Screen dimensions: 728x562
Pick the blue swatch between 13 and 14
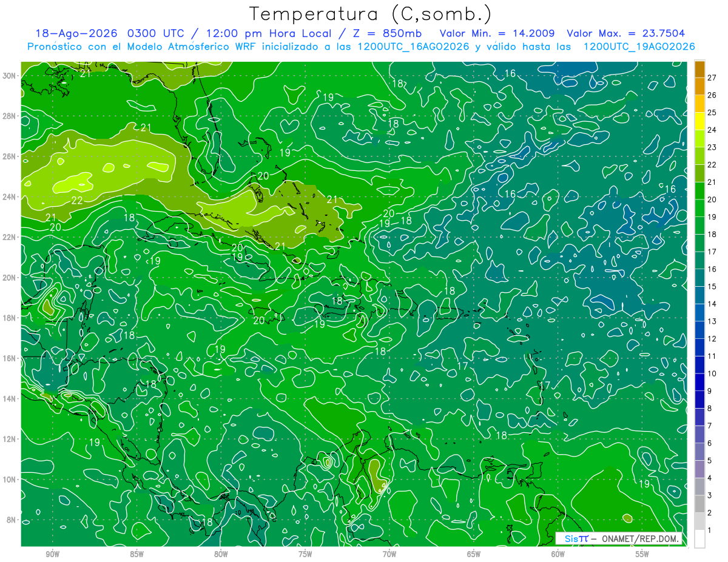coord(699,312)
